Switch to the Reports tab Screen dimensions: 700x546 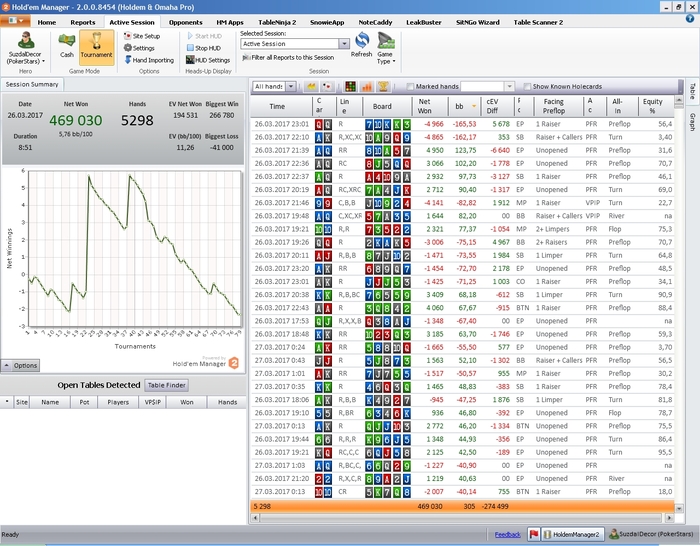point(83,21)
